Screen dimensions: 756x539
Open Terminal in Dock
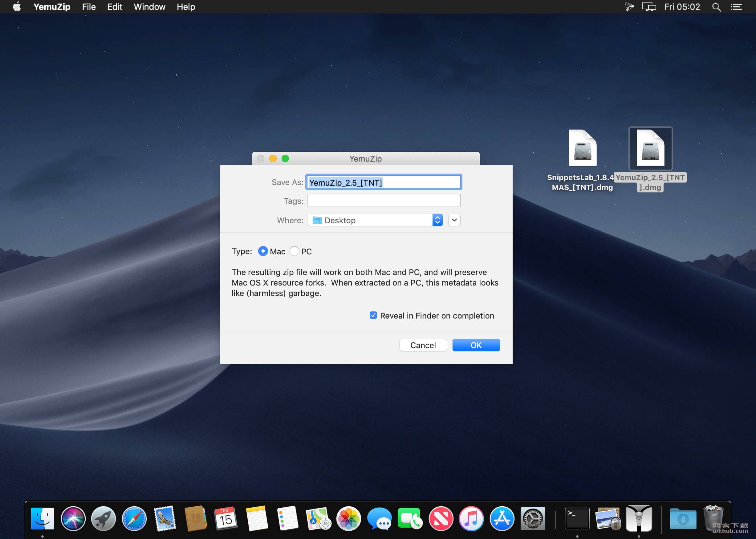(577, 518)
